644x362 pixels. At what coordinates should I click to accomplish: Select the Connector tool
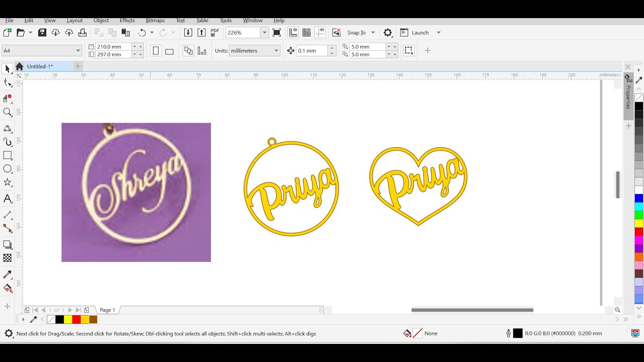click(7, 228)
